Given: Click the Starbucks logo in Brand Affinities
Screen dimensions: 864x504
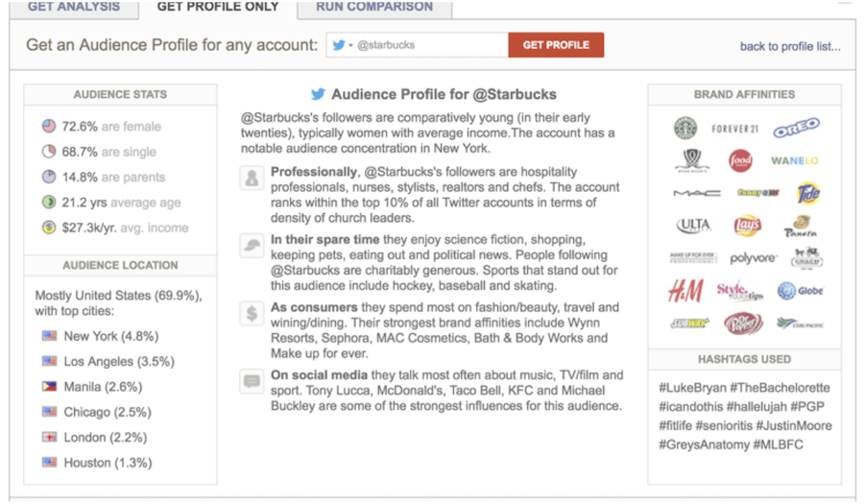Looking at the screenshot, I should click(684, 128).
